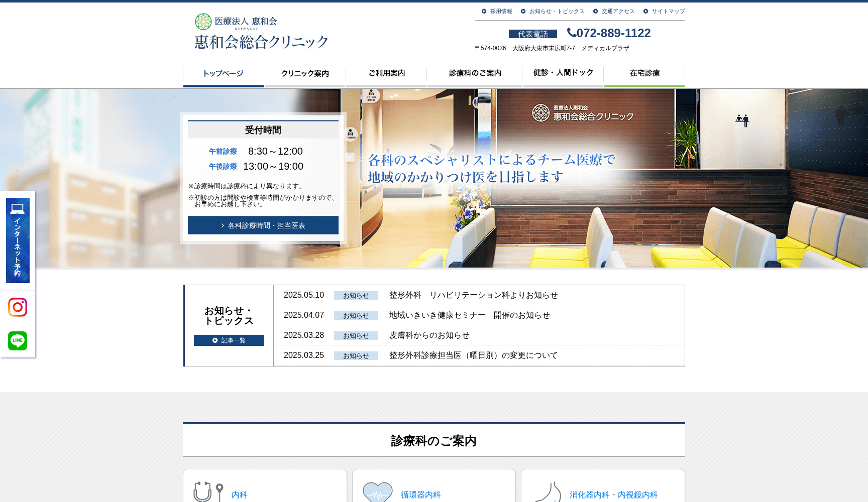The width and height of the screenshot is (868, 502).
Task: Select the 健診・人間ドック tab
Action: tap(563, 73)
